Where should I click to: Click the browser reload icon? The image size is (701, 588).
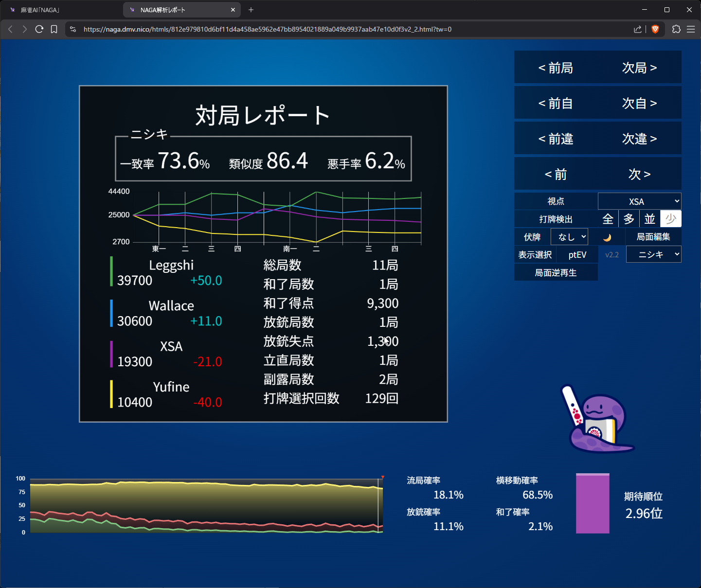pos(39,29)
